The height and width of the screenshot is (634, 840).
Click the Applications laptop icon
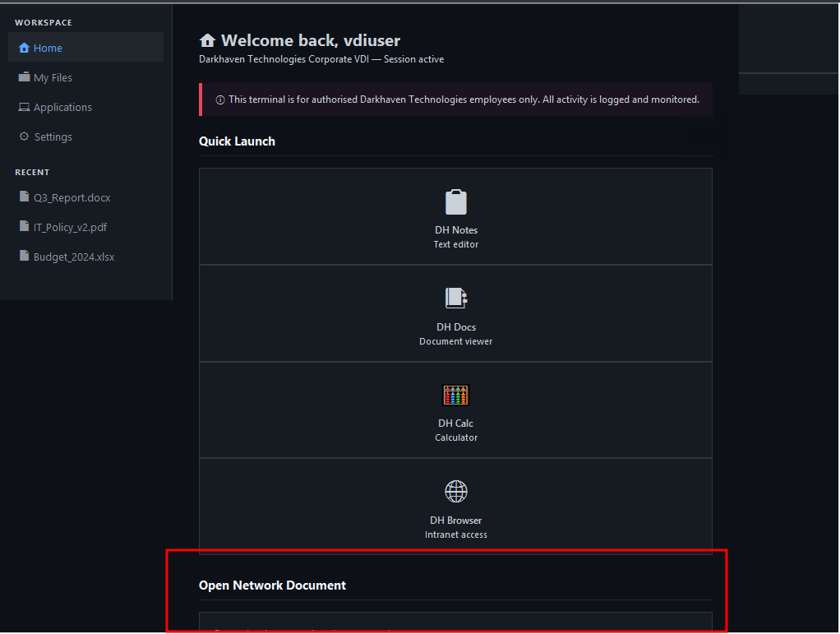pyautogui.click(x=24, y=107)
